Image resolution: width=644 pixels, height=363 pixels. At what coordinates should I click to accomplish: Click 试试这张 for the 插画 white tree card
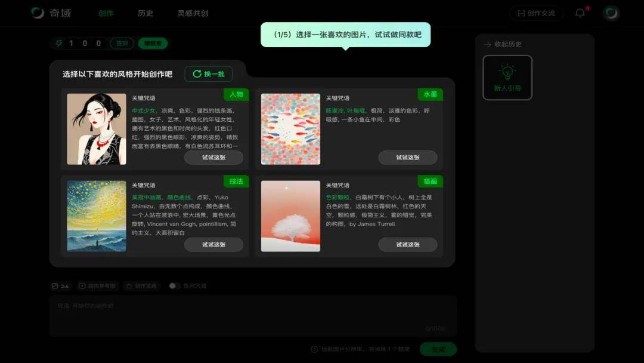407,245
